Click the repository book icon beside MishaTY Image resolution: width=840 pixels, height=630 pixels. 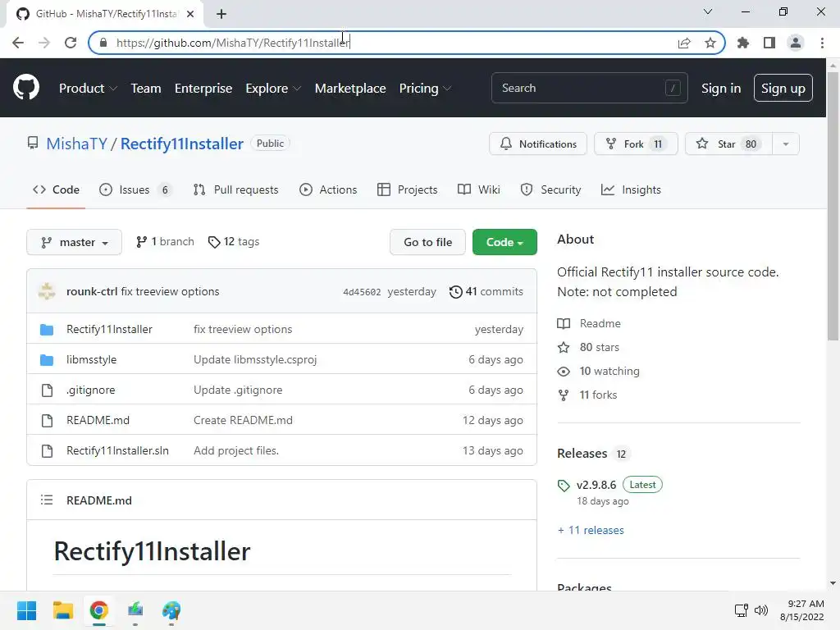pyautogui.click(x=33, y=143)
